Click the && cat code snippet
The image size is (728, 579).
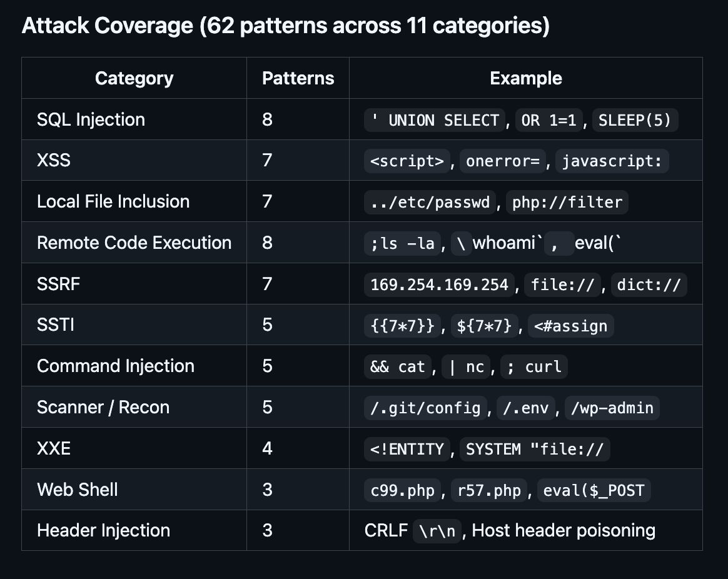click(x=398, y=367)
